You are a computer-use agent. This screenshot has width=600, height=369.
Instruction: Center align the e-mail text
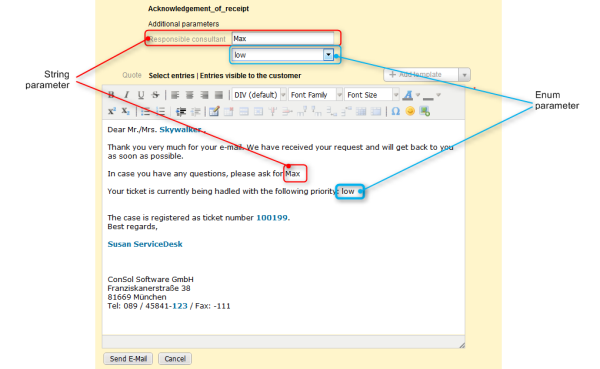189,95
